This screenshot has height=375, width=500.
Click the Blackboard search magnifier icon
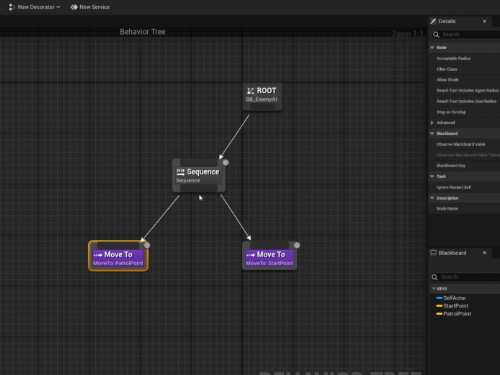coord(435,277)
